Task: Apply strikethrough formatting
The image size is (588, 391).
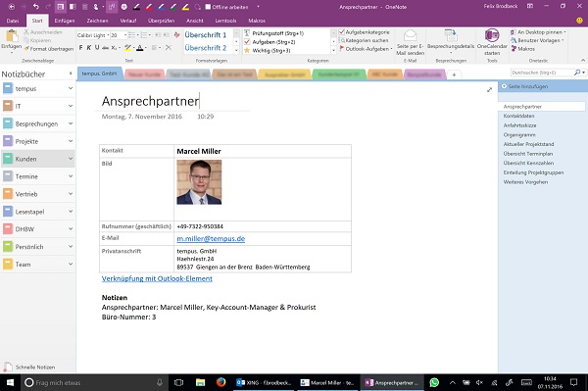Action: click(x=106, y=48)
